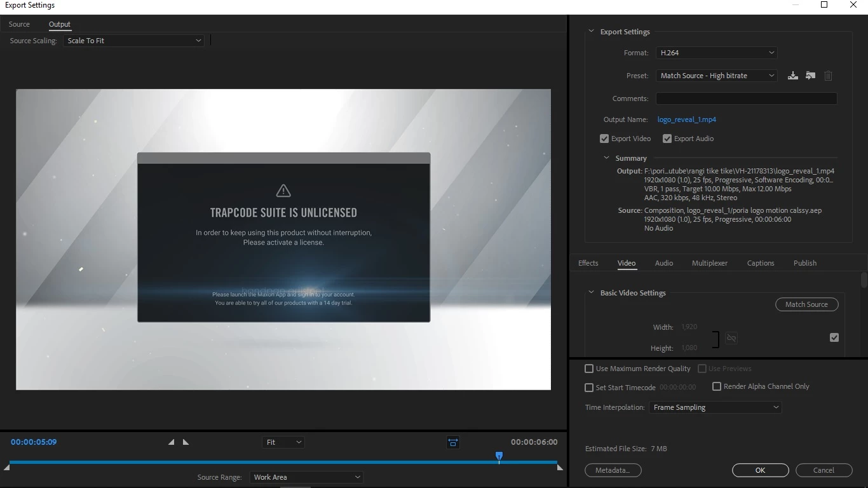Open the Effects tab
Image resolution: width=868 pixels, height=488 pixels.
pos(588,263)
